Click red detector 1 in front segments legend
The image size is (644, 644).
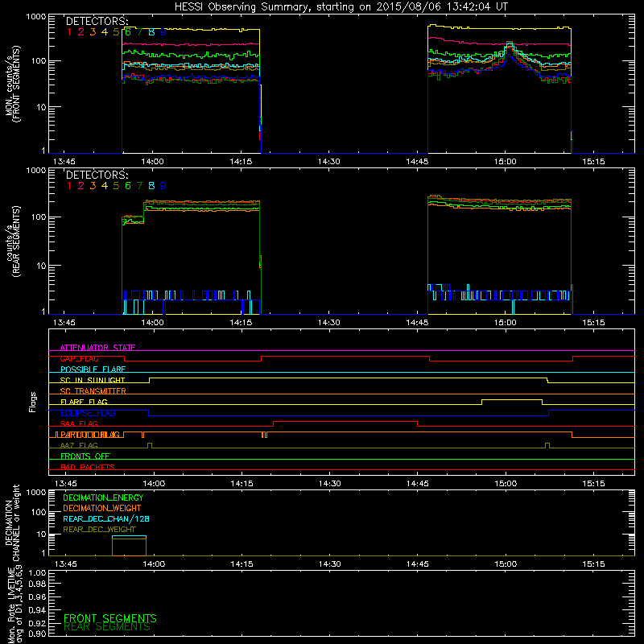tap(69, 31)
